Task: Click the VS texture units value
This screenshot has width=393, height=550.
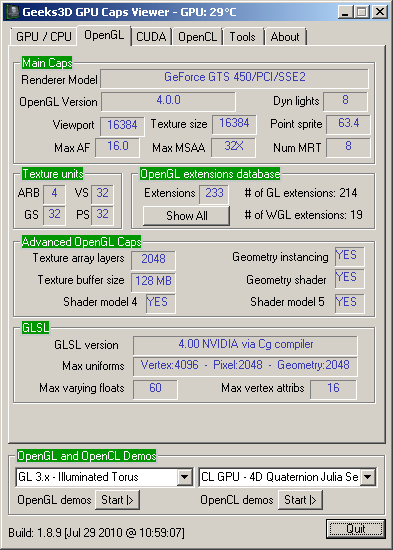Action: pos(102,194)
